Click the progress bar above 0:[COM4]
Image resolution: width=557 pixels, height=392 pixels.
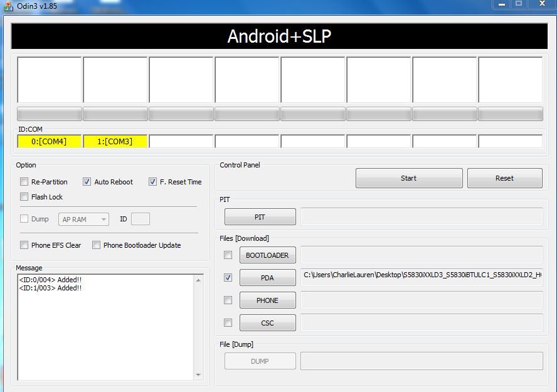(50, 114)
